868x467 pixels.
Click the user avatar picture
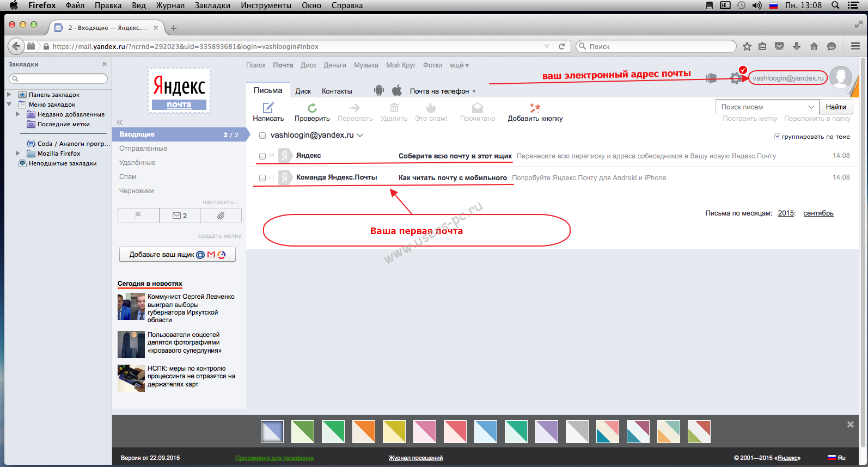[841, 78]
